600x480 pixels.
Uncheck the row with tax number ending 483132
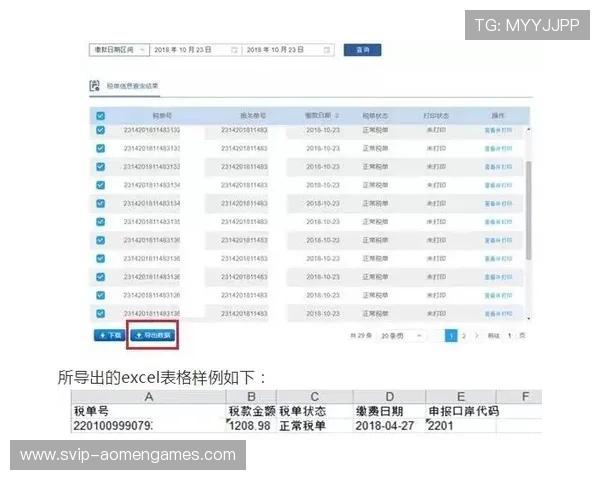pyautogui.click(x=101, y=130)
